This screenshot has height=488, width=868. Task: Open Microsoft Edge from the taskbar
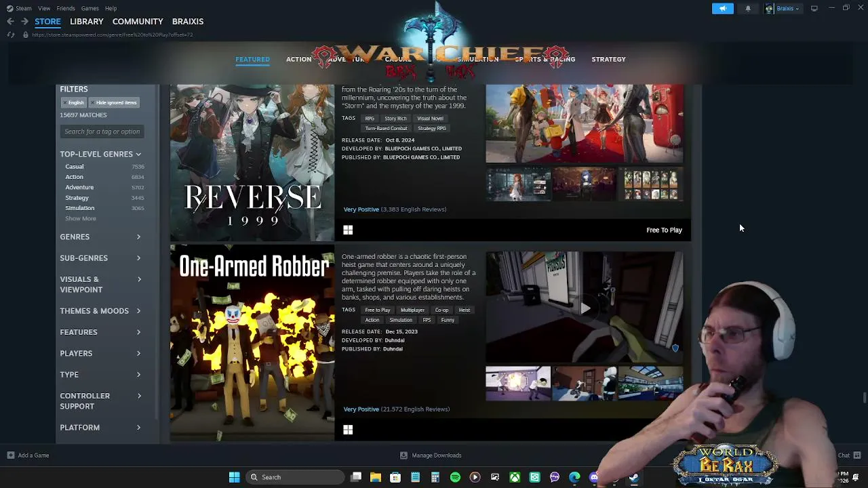(574, 477)
